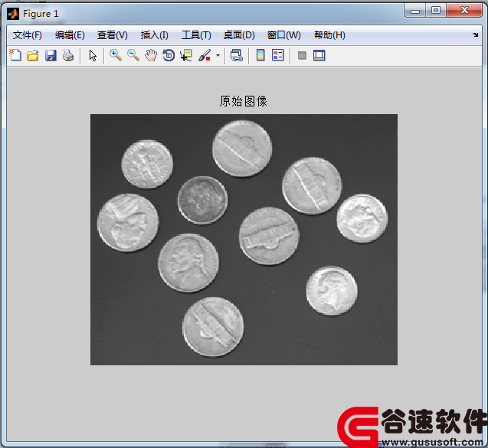Viewport: 488px width, 448px height.
Task: Open the 查看(V) menu
Action: (x=113, y=35)
